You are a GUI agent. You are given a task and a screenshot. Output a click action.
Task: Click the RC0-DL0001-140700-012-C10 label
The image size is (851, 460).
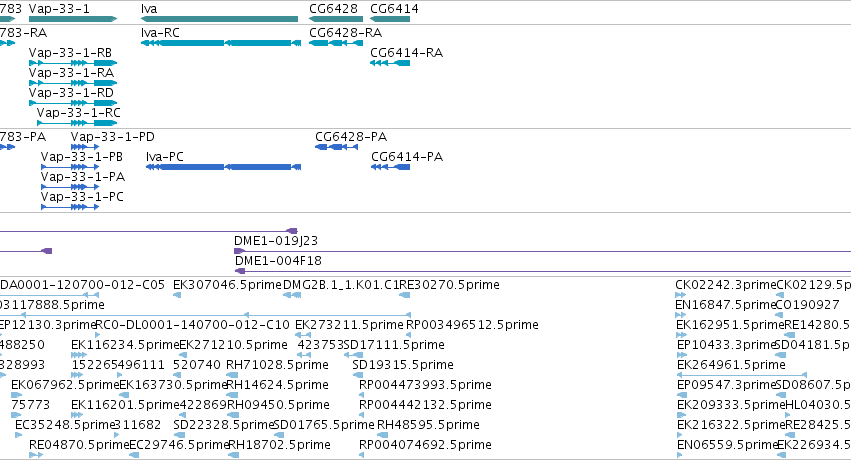(x=192, y=325)
